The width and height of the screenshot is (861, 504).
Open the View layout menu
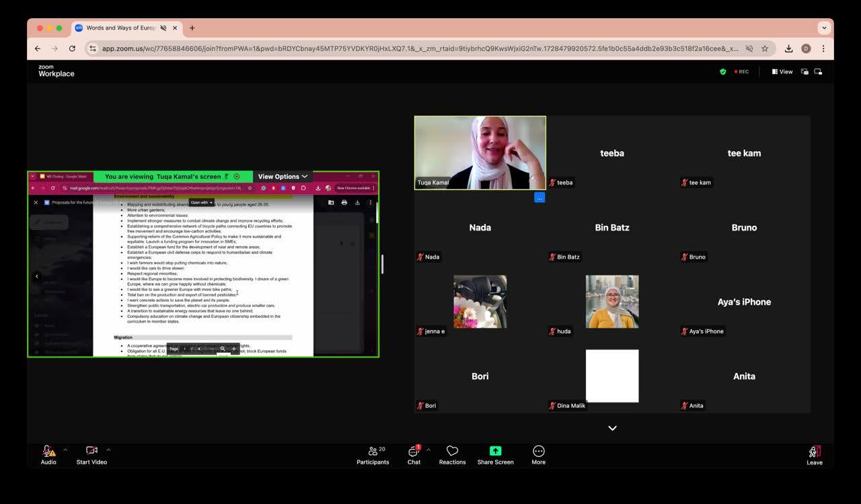[x=782, y=72]
